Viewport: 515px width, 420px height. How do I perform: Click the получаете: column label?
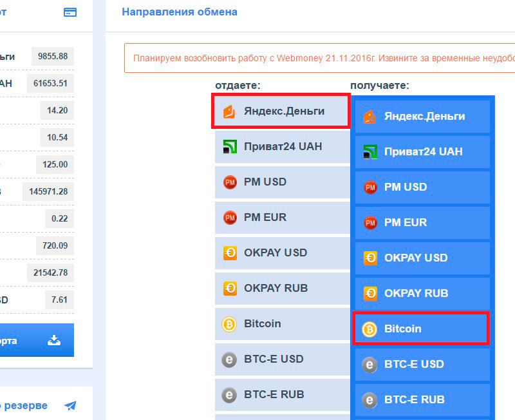(x=380, y=86)
